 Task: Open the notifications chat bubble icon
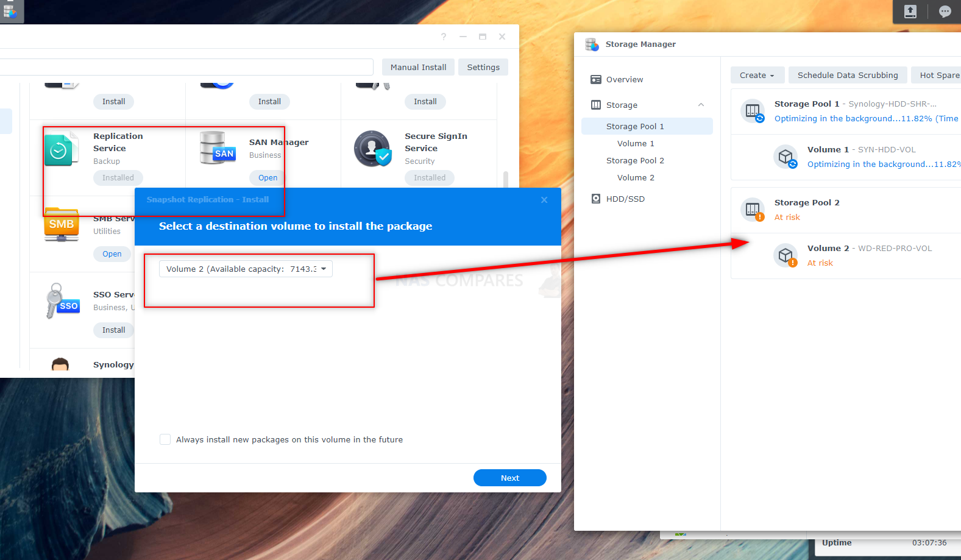(x=945, y=12)
